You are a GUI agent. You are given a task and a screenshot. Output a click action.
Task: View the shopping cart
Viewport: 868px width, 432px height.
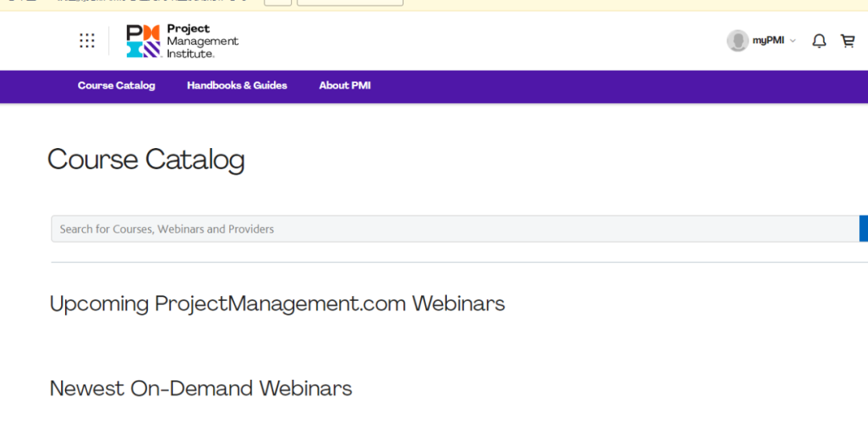tap(847, 41)
